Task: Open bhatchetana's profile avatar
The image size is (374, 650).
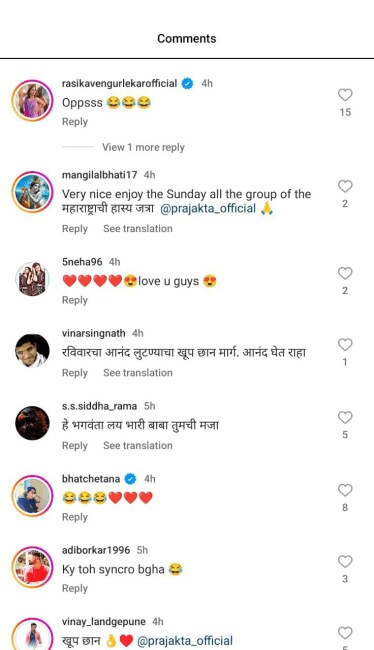Action: [x=32, y=495]
